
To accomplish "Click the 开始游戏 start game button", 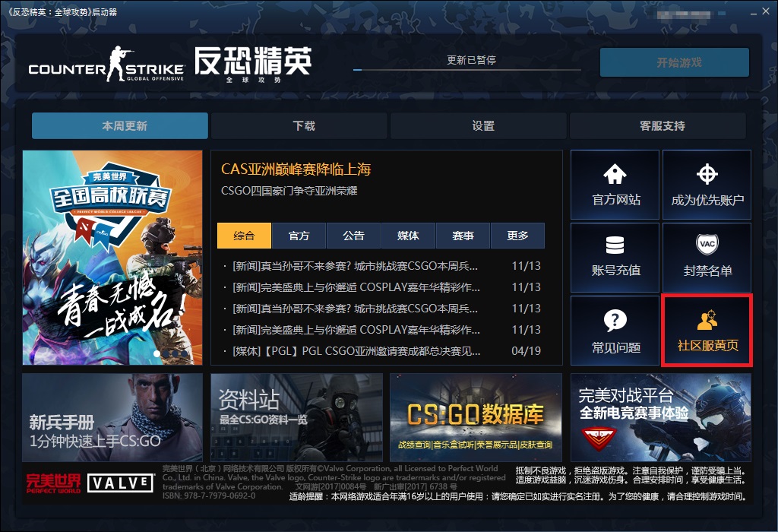I will 675,62.
